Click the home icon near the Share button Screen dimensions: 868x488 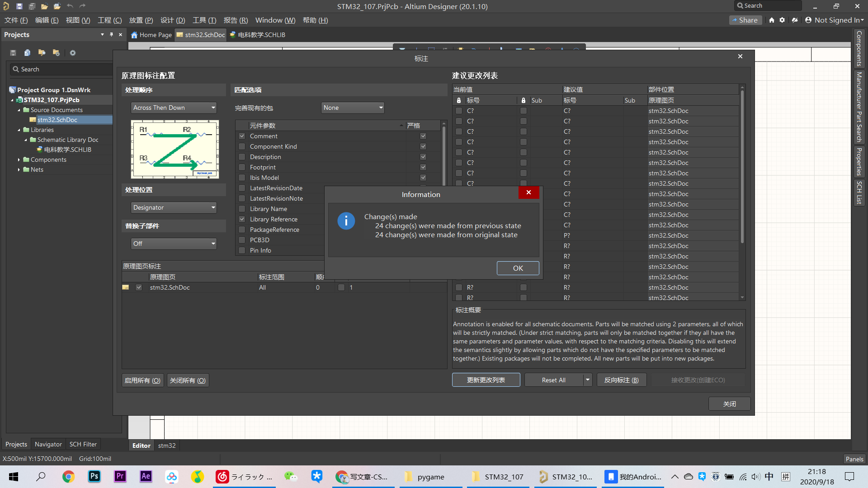coord(772,20)
